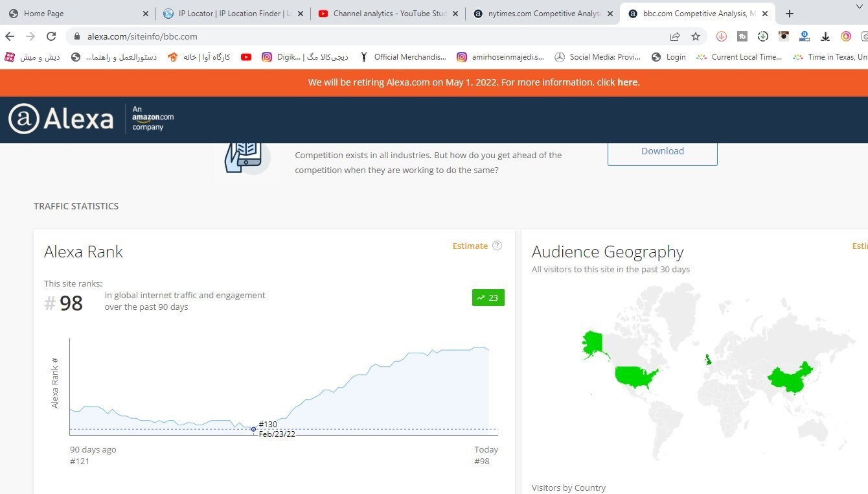
Task: View site information lock icon
Action: tap(77, 36)
